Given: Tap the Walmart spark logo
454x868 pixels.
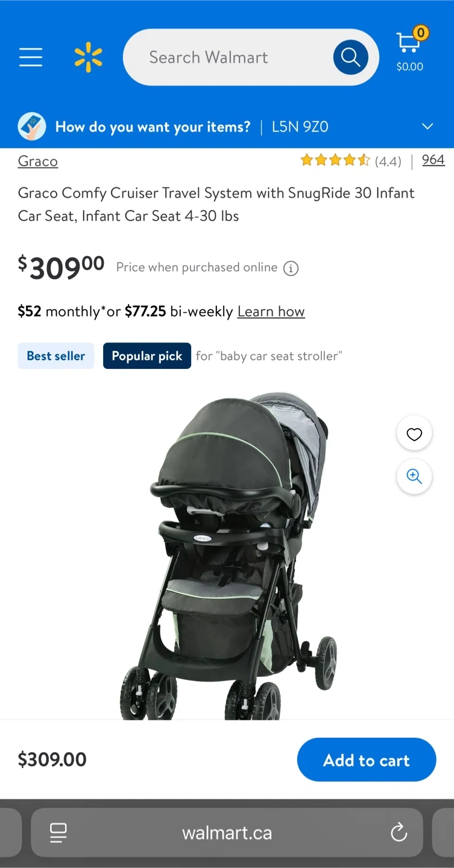Looking at the screenshot, I should (89, 57).
